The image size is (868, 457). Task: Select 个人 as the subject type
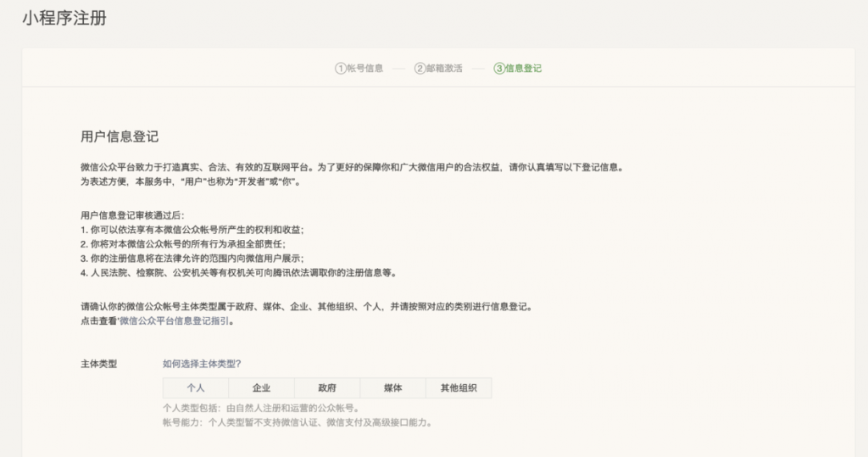(x=196, y=388)
